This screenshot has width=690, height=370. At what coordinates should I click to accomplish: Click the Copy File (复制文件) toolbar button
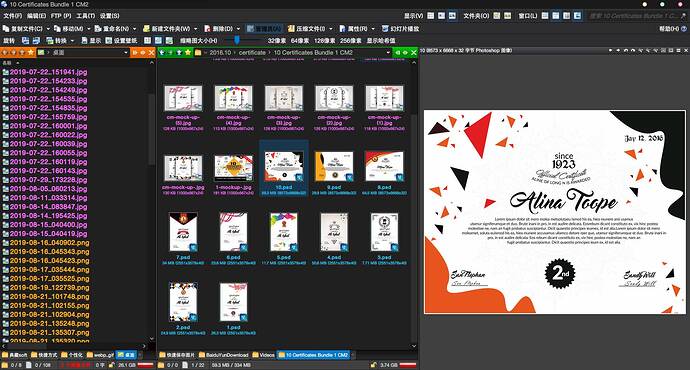click(x=23, y=29)
